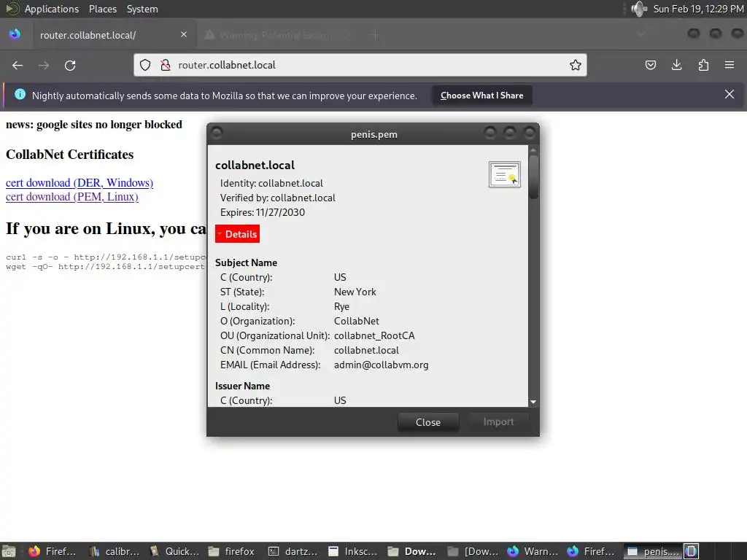
Task: Reload the router.collabnet.local page
Action: pos(70,65)
